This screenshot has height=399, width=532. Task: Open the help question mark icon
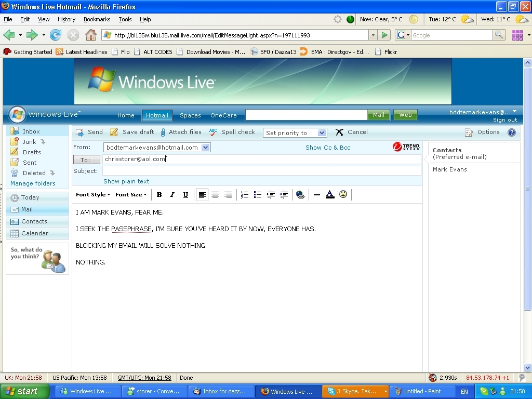pos(512,132)
